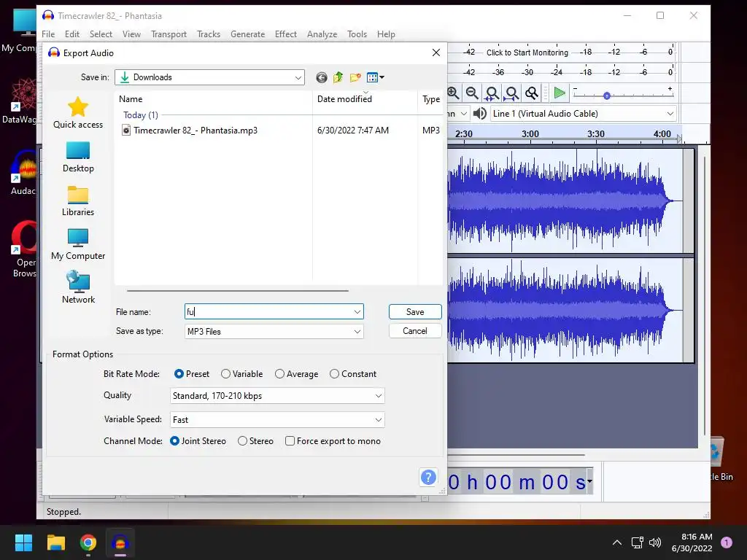Open the Effect menu
The image size is (747, 560).
click(x=286, y=34)
